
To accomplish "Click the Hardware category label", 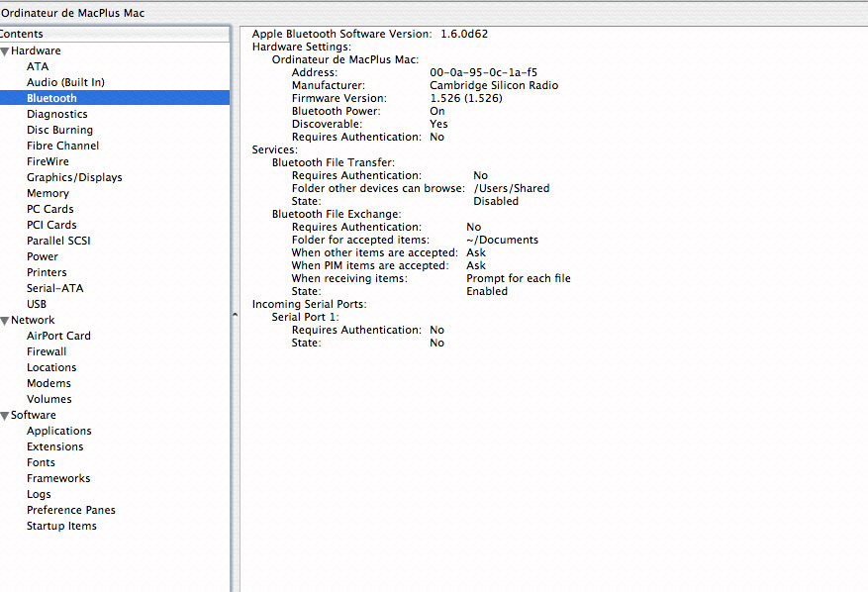I will tap(36, 50).
